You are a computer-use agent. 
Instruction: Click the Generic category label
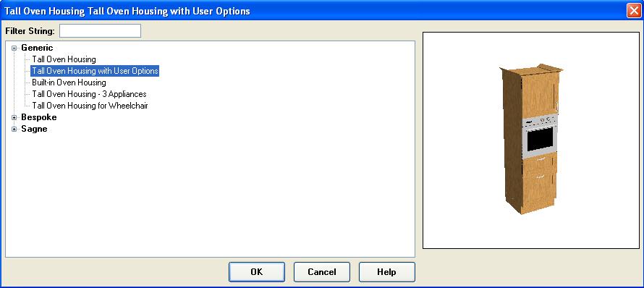click(37, 48)
